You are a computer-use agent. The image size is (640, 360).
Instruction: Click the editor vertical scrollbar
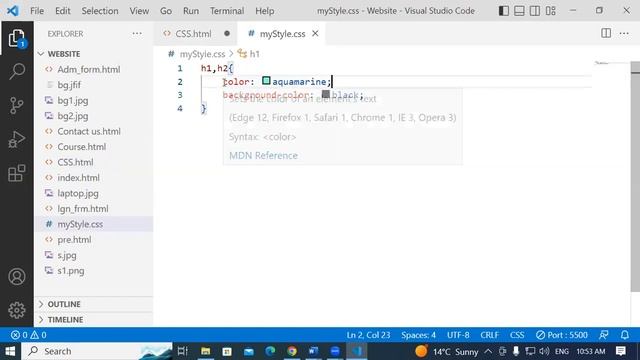635,176
